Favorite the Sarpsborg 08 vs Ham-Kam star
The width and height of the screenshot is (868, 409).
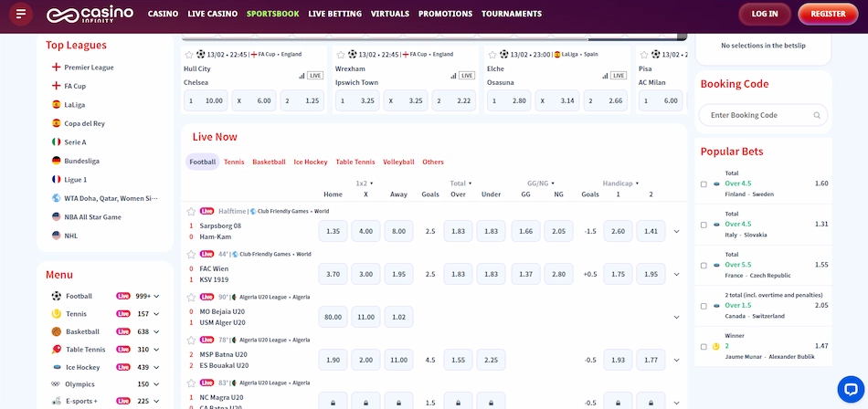pos(191,211)
